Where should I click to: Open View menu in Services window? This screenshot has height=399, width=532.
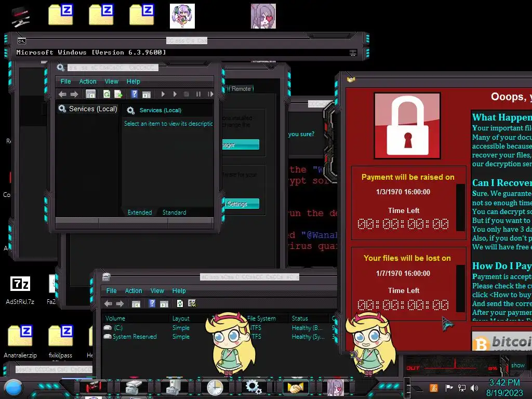pos(112,82)
